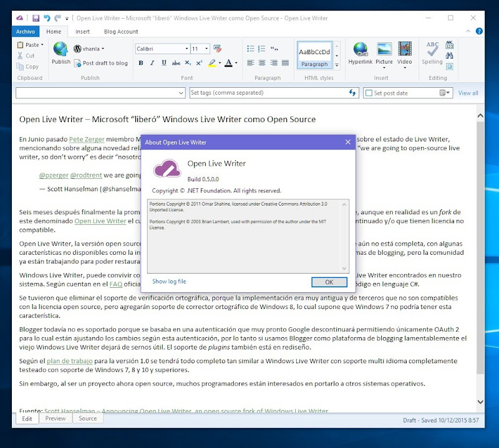This screenshot has width=499, height=448.
Task: Center align the text
Action: click(262, 63)
